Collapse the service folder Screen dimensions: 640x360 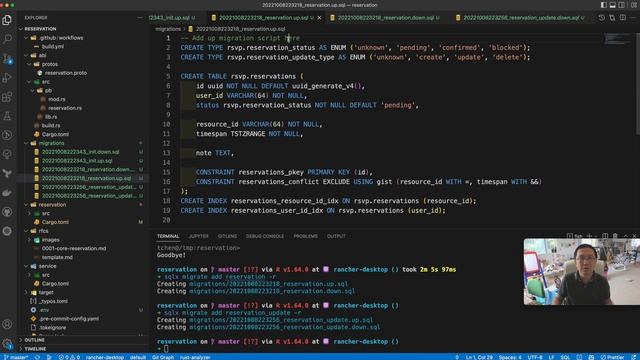[x=47, y=266]
